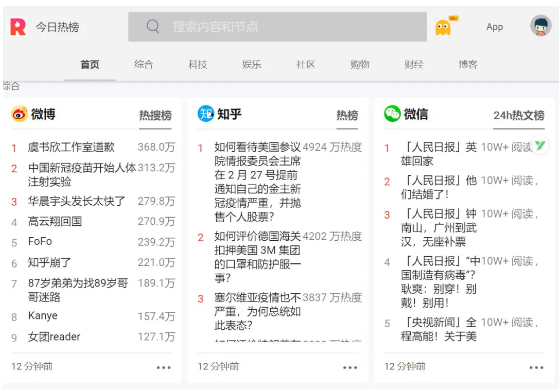Click 368.0万 heat value
The image size is (560, 392).
(156, 147)
